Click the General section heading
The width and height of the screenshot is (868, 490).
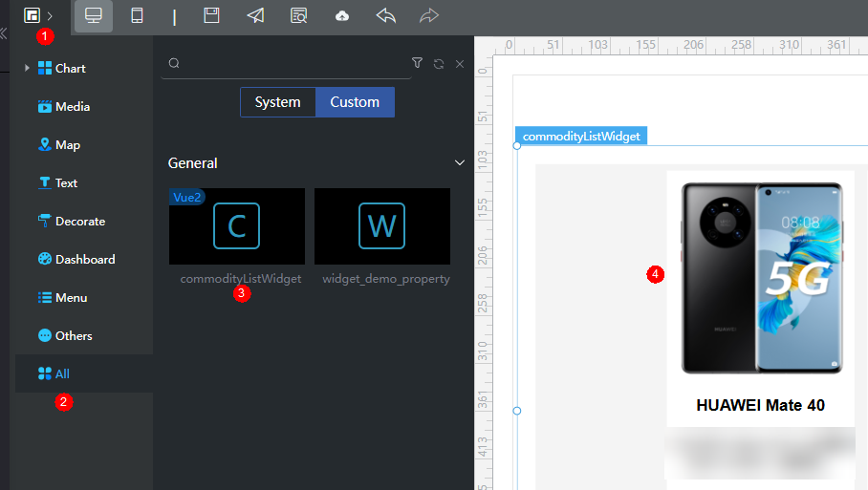point(193,163)
